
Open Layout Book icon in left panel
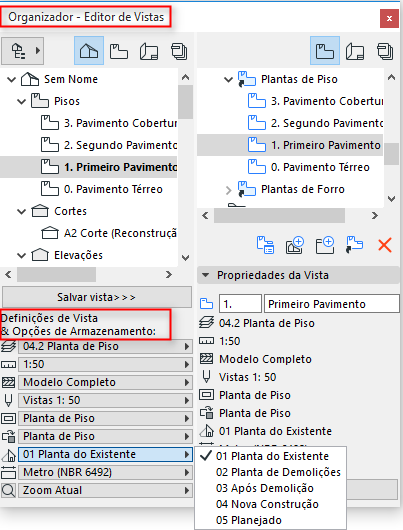click(149, 51)
